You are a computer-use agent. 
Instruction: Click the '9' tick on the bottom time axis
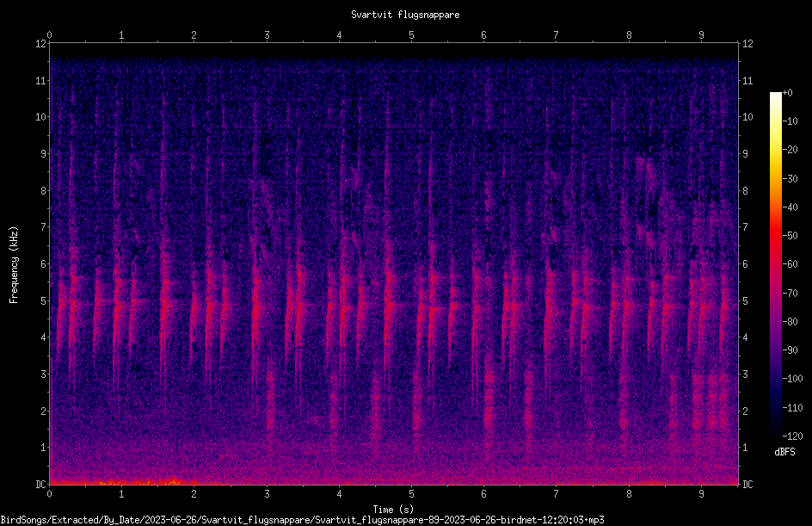(701, 494)
